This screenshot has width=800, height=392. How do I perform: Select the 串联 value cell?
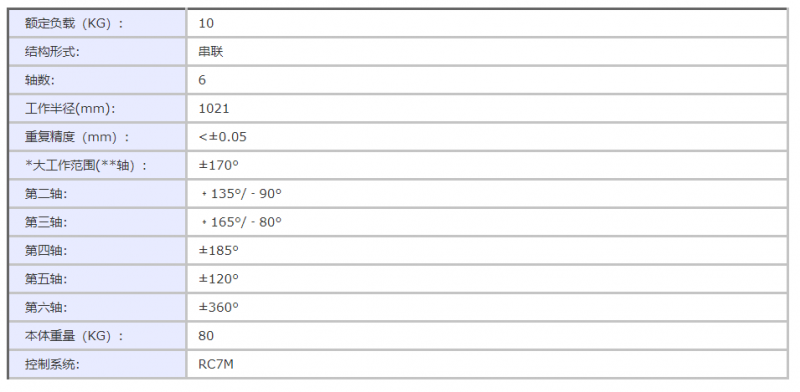(487, 52)
